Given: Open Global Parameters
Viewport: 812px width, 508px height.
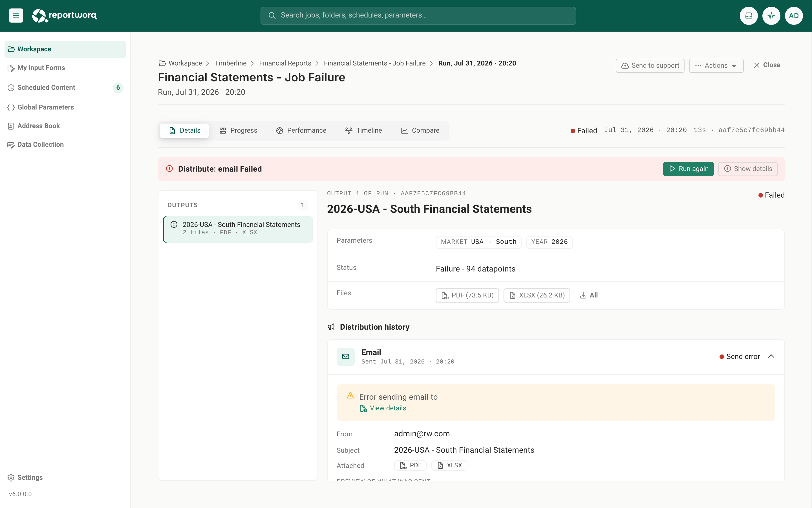Looking at the screenshot, I should [x=65, y=107].
